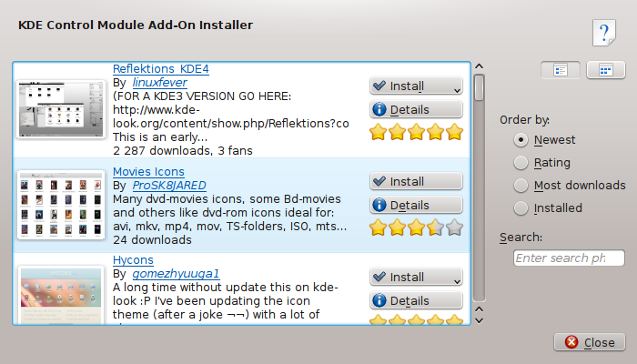Click the help question mark icon
Screen dimensions: 637x364
(x=604, y=34)
